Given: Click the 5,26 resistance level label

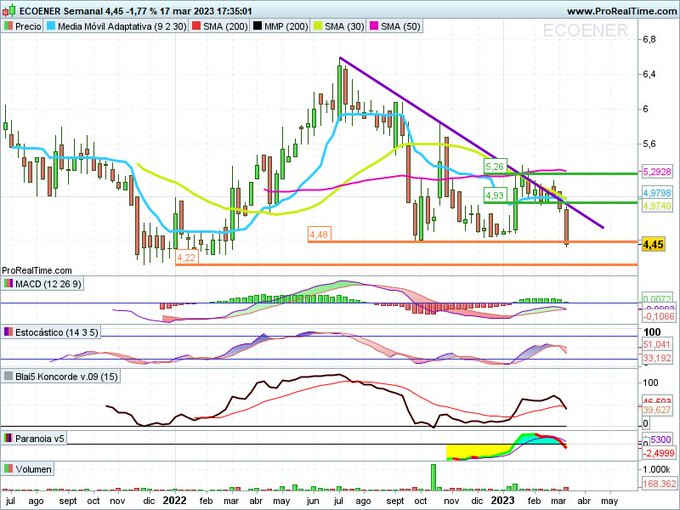Looking at the screenshot, I should [495, 167].
